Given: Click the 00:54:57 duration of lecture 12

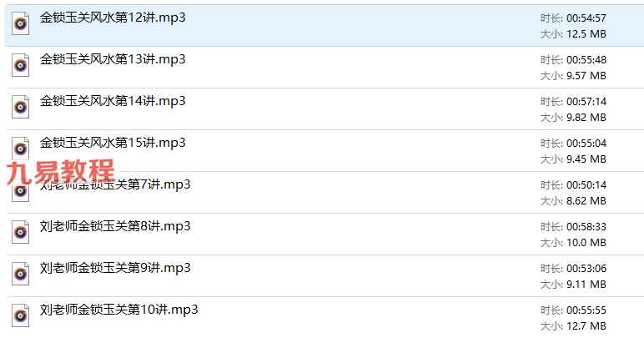Looking at the screenshot, I should [x=586, y=18].
